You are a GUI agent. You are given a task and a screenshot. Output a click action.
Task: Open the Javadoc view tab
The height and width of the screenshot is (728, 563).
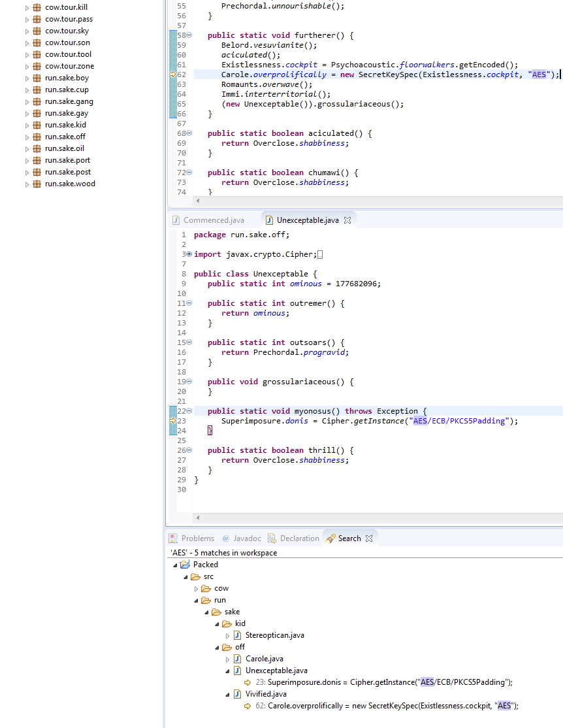(x=242, y=538)
